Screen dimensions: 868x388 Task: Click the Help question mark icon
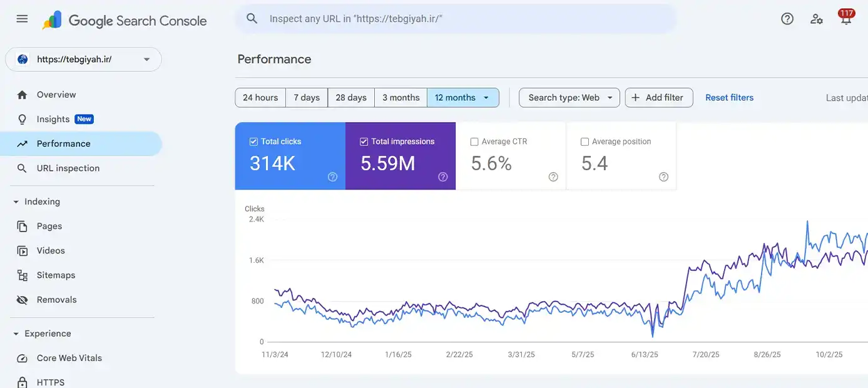point(787,19)
